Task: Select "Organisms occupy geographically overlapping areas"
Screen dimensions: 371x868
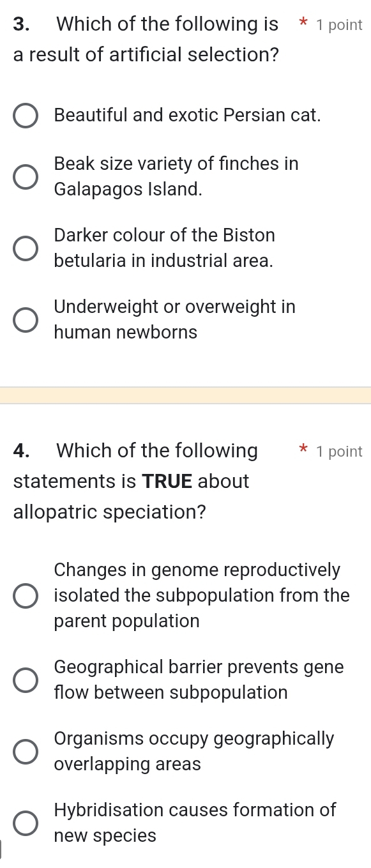Action: tap(194, 751)
